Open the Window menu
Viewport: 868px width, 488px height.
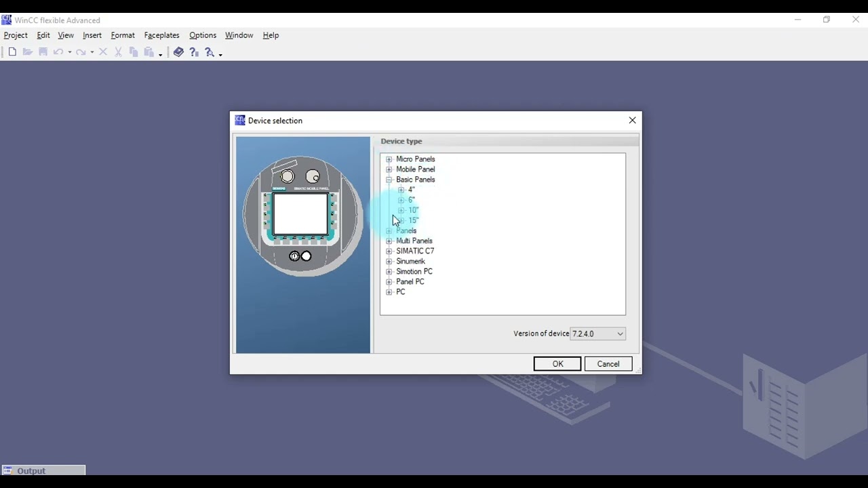[239, 35]
